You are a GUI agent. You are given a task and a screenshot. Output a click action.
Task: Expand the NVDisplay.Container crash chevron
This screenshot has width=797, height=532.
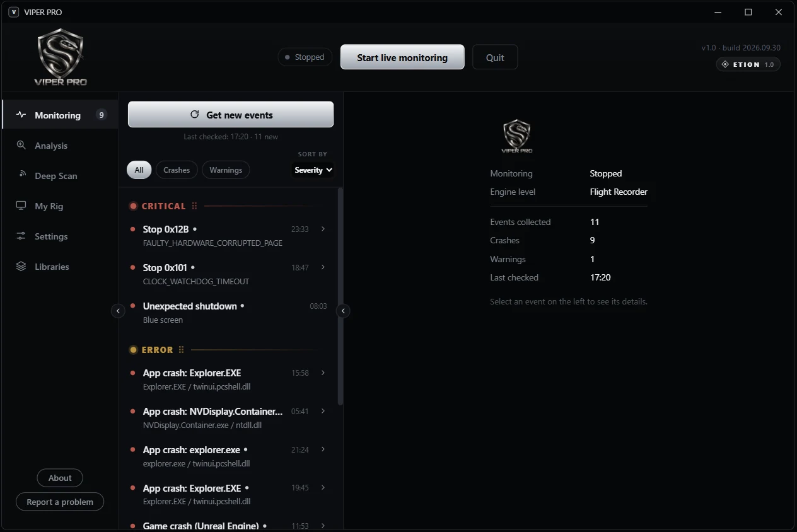click(323, 411)
